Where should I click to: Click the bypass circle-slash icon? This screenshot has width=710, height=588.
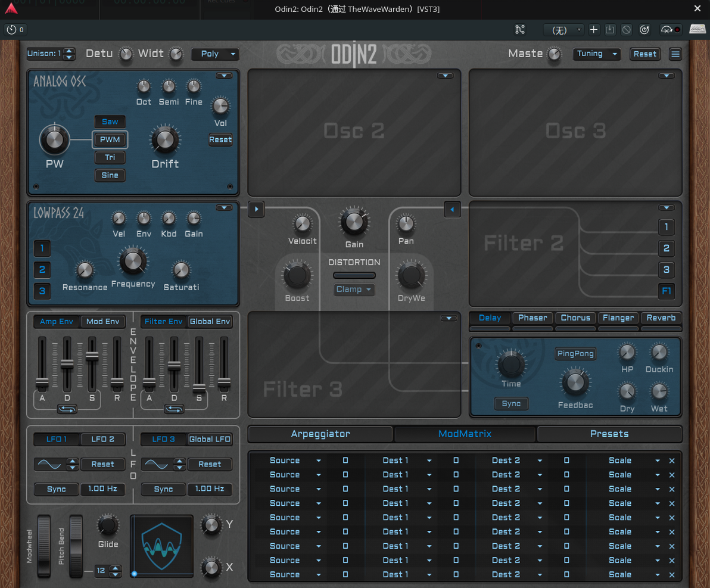(626, 30)
